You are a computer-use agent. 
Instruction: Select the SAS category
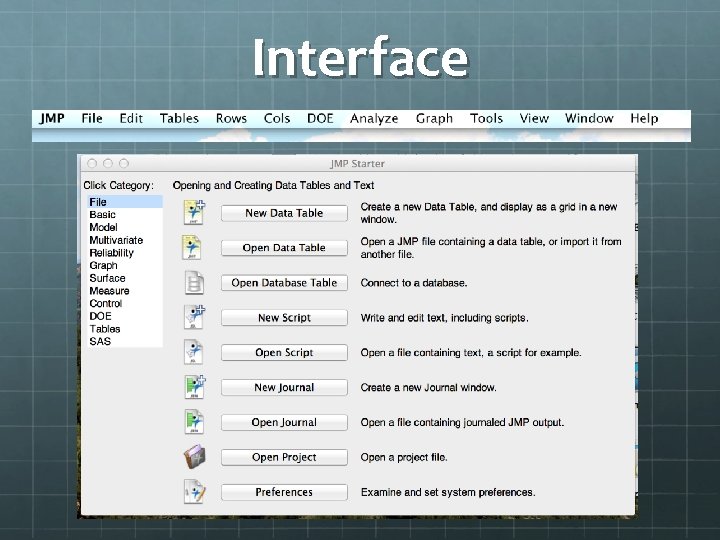click(x=125, y=341)
